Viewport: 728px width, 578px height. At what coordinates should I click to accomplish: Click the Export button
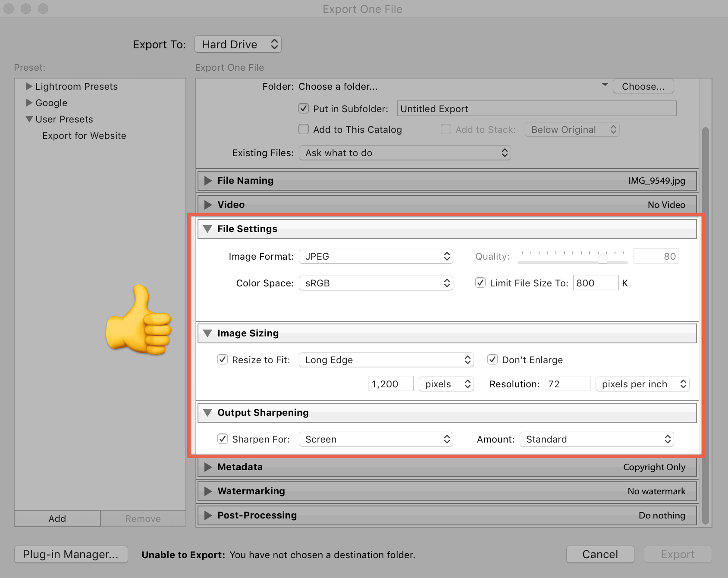pyautogui.click(x=678, y=554)
